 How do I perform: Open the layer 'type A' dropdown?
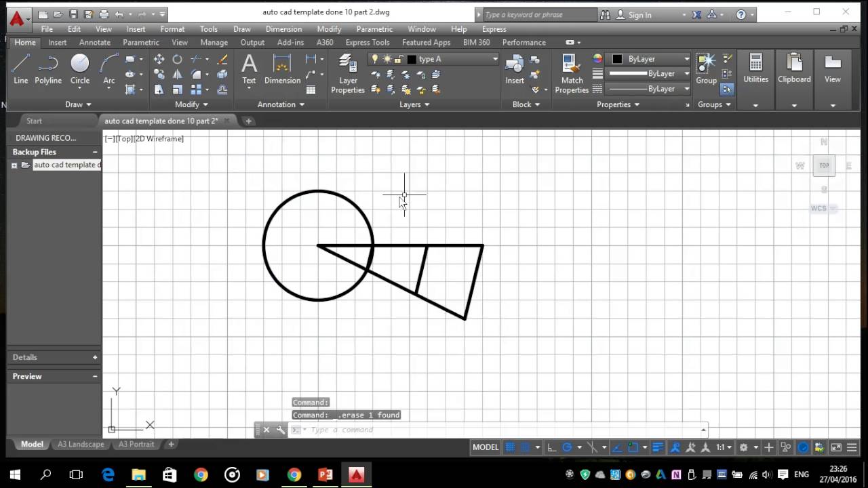pyautogui.click(x=433, y=59)
